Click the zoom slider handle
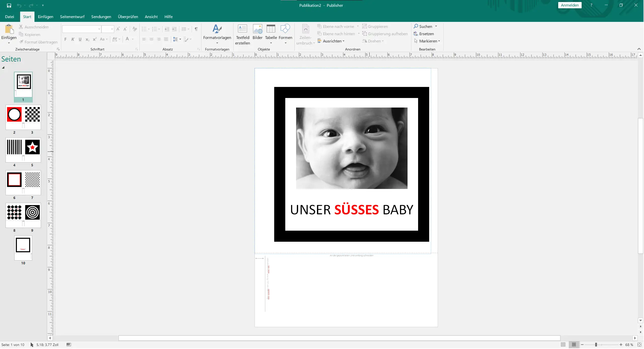The image size is (644, 349). pyautogui.click(x=596, y=344)
